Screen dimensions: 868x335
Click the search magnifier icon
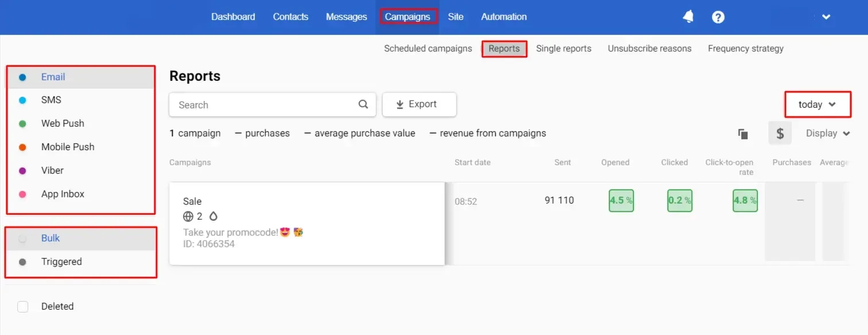pos(363,104)
